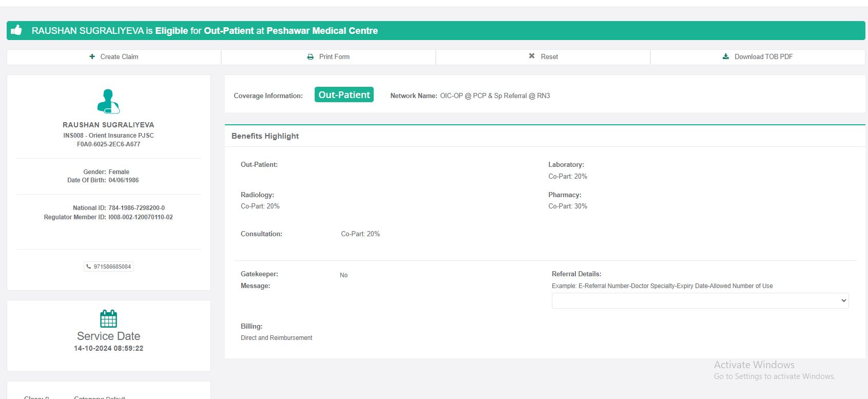Click the plus icon beside Create Claim
Image resolution: width=868 pixels, height=399 pixels.
[x=92, y=56]
